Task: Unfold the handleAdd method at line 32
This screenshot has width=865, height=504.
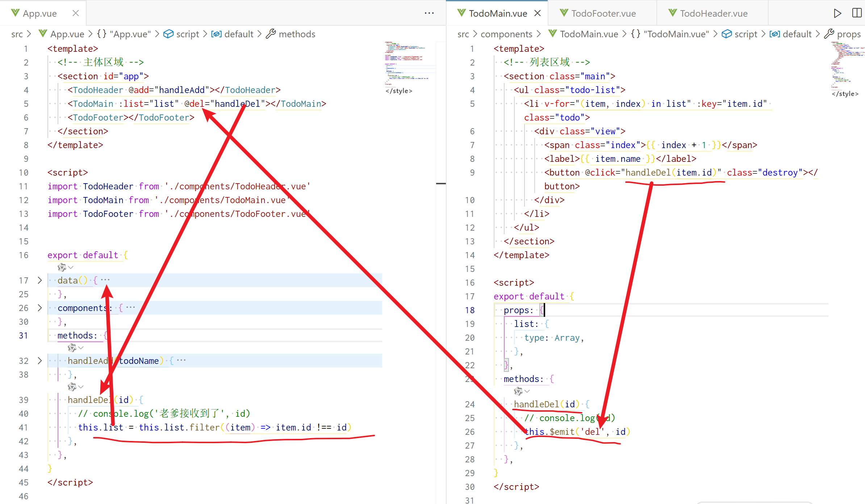Action: pyautogui.click(x=40, y=361)
